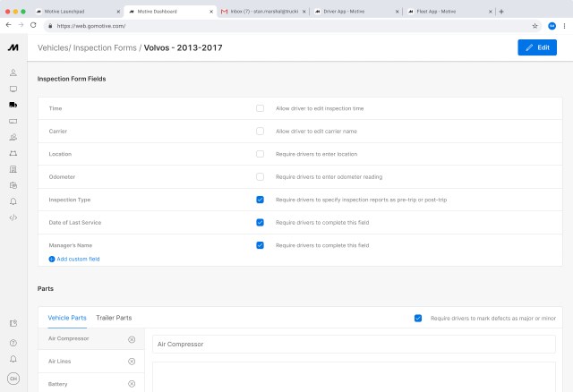Image resolution: width=573 pixels, height=392 pixels.
Task: Remove Air Compressor part with X icon
Action: (132, 340)
